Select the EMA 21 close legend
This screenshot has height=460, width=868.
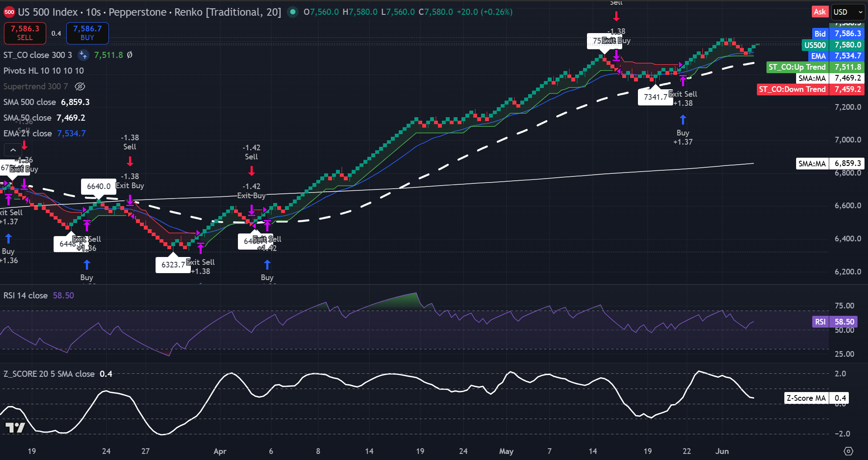pos(27,133)
